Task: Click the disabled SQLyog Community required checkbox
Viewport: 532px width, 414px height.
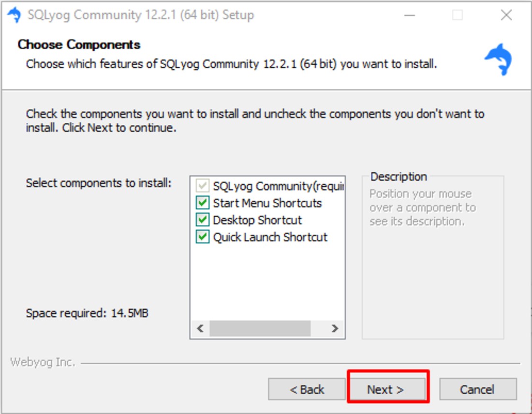Action: (203, 186)
